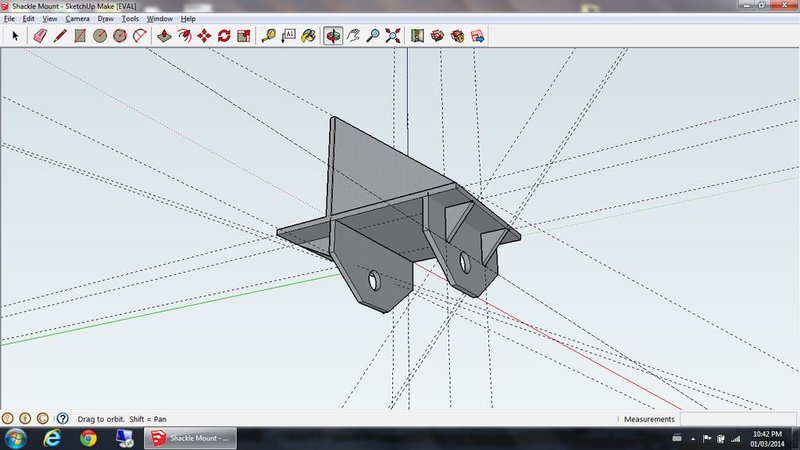800x450 pixels.
Task: Open Add Location map icon
Action: tap(417, 36)
